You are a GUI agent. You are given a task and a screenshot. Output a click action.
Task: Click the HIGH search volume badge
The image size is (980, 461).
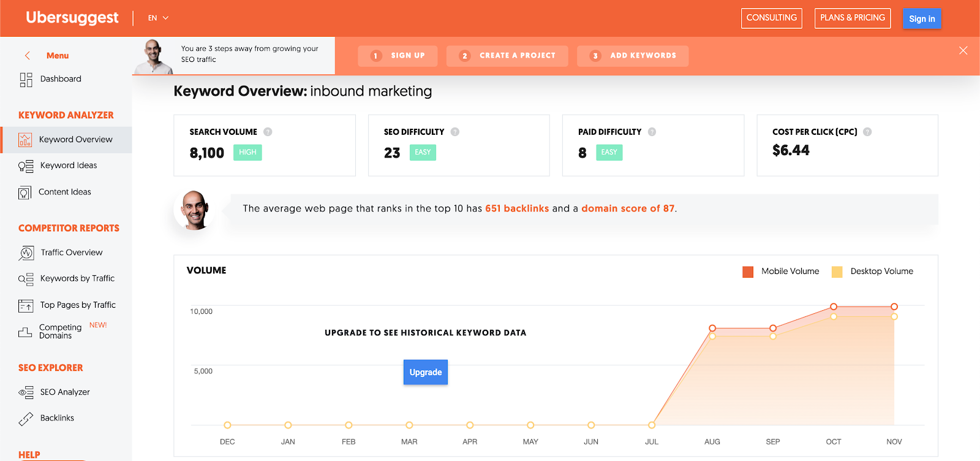[x=247, y=153]
